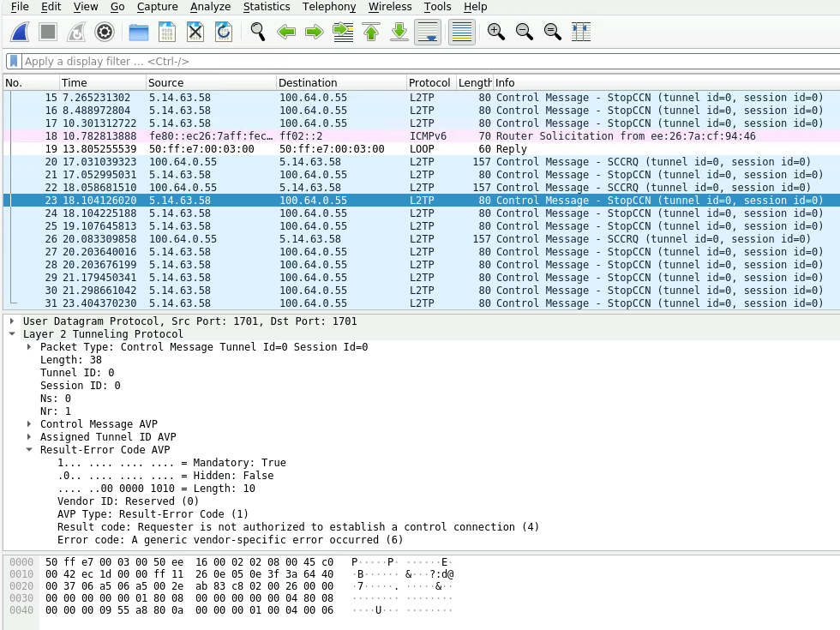Screen dimensions: 840x630
Task: Toggle packet list colorization
Action: [x=462, y=33]
